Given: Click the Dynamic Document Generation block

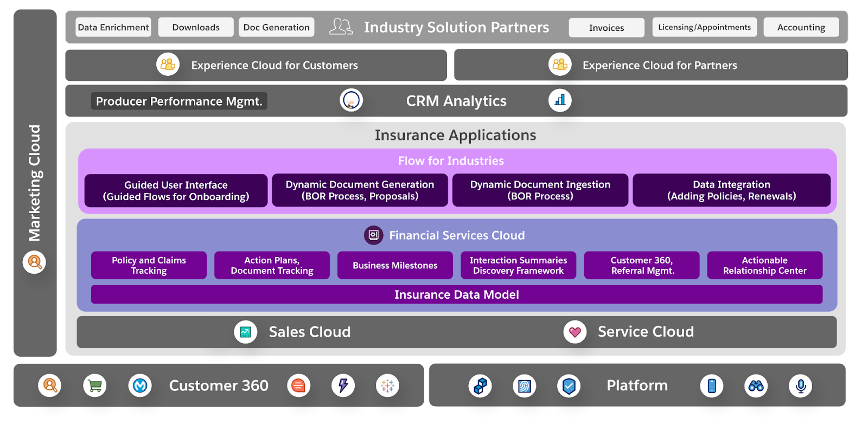Looking at the screenshot, I should point(360,190).
